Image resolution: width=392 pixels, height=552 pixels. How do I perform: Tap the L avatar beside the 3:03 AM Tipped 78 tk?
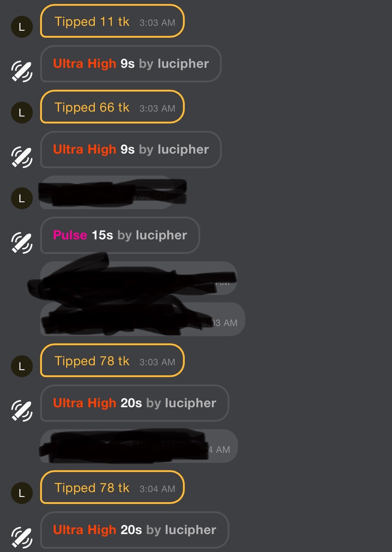(x=22, y=366)
